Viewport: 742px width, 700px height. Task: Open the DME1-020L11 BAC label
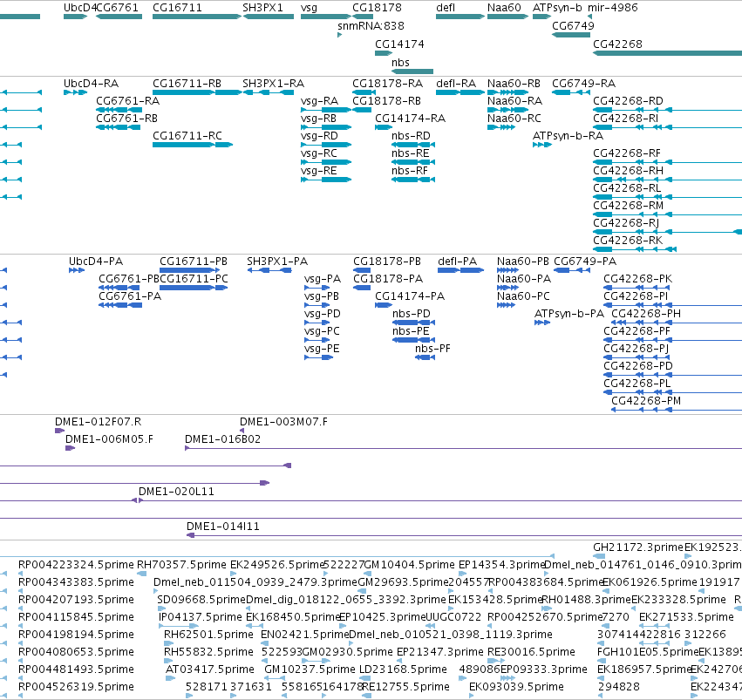[176, 492]
